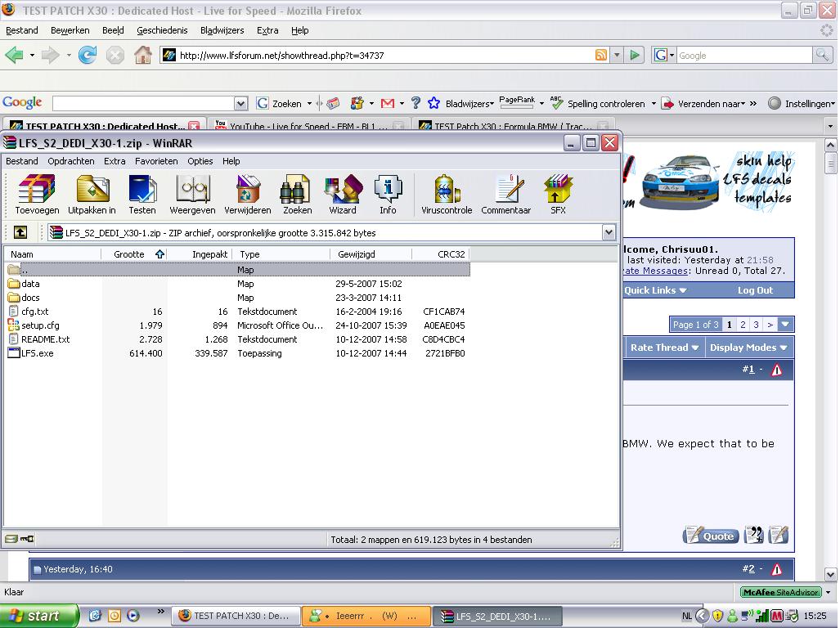Click the Viruscontrole icon
The image size is (840, 628).
tap(447, 195)
